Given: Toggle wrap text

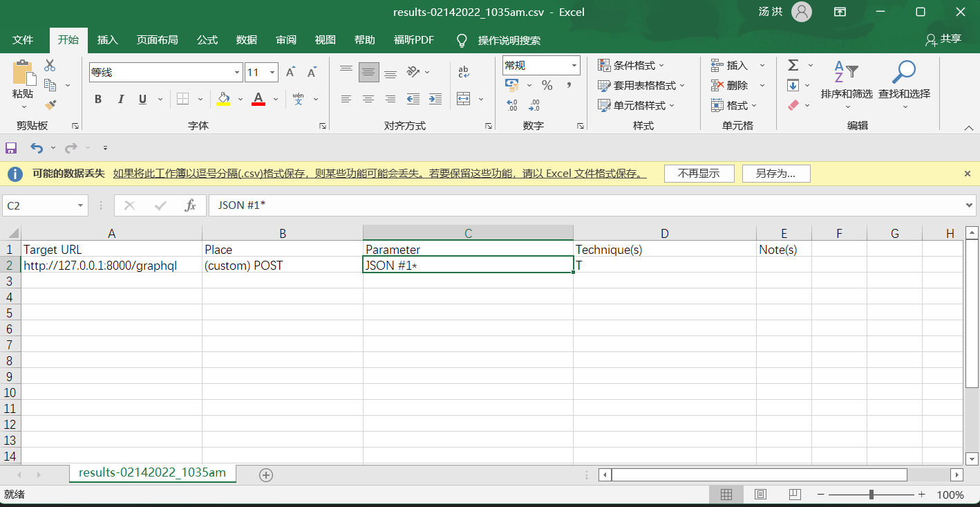Looking at the screenshot, I should point(463,72).
